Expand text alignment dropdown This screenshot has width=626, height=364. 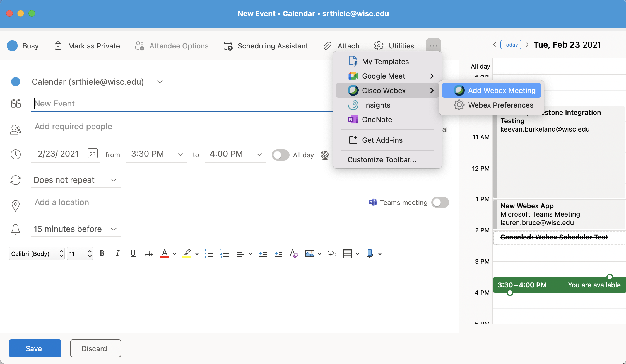point(251,254)
